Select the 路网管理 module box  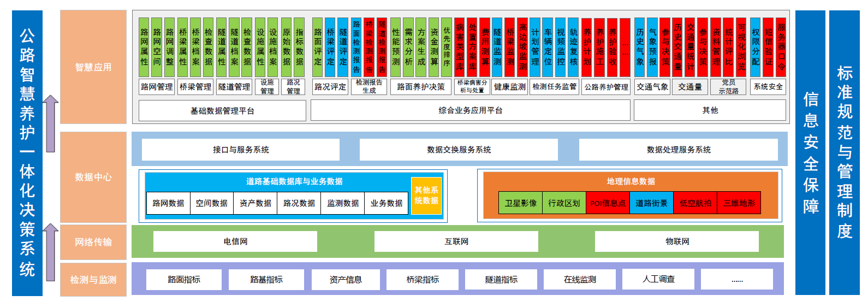click(x=157, y=87)
